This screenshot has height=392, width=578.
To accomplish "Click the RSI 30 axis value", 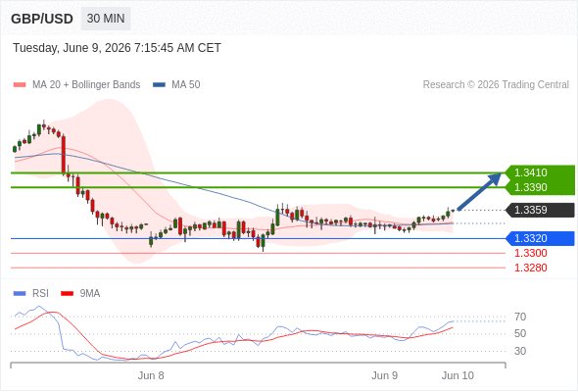I will pos(520,351).
